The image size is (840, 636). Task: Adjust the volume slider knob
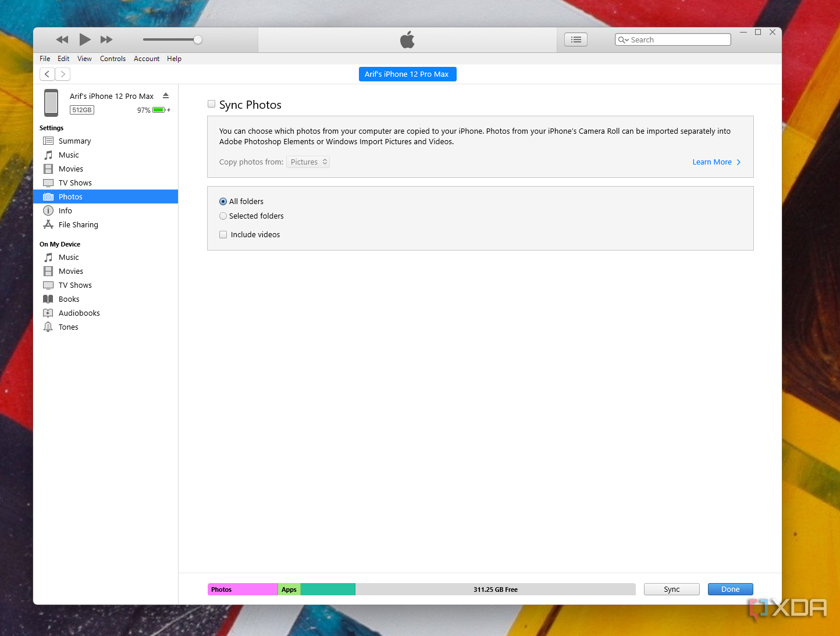(x=198, y=40)
